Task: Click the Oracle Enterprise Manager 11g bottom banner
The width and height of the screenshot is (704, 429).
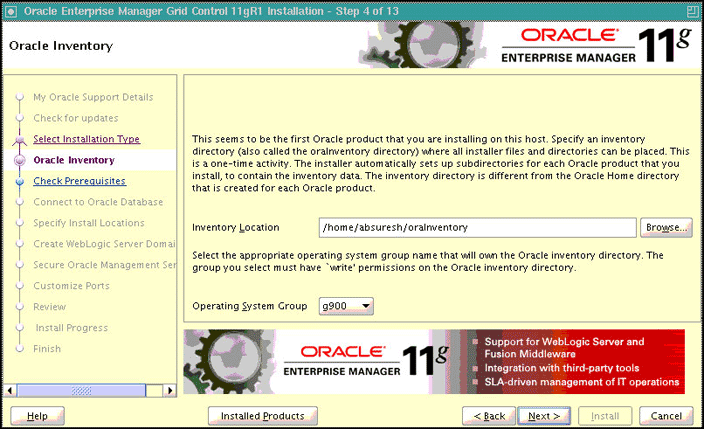Action: point(434,362)
